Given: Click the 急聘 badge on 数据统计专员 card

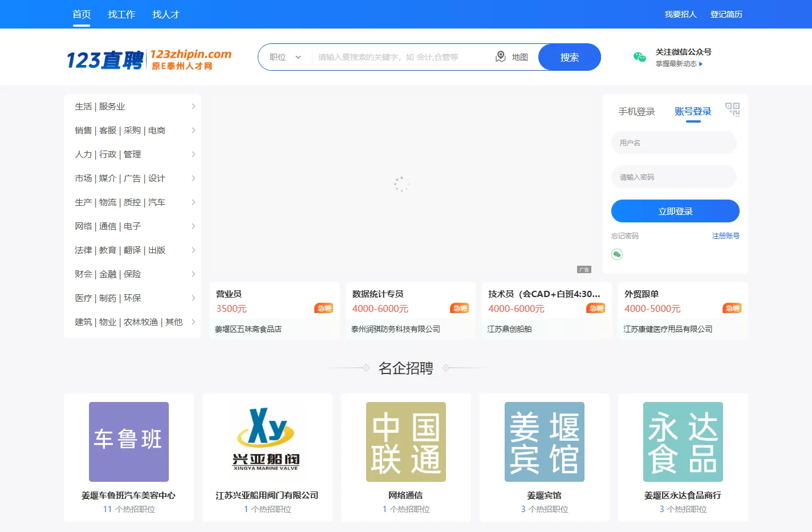Looking at the screenshot, I should [460, 308].
